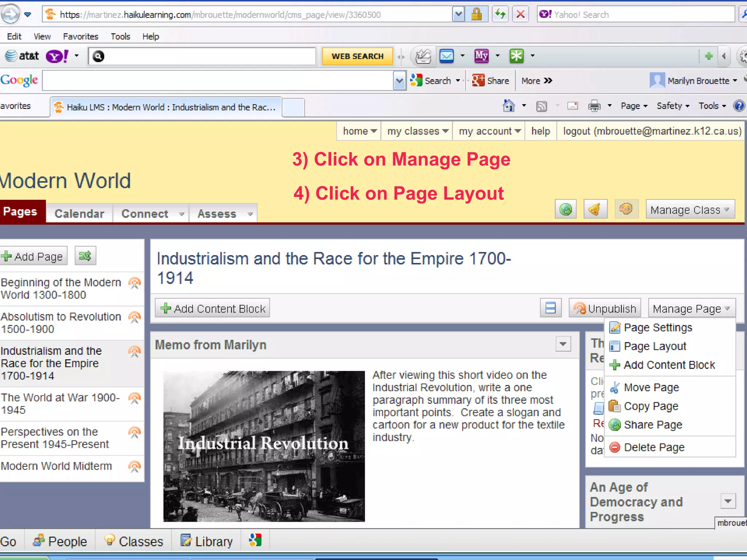Click the Haiku LMS browser tab
The height and width of the screenshot is (560, 747).
pyautogui.click(x=166, y=107)
